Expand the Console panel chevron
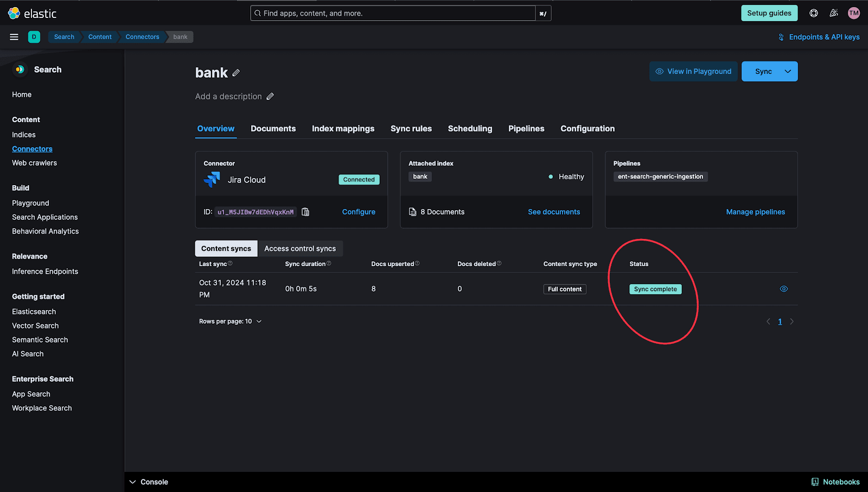The width and height of the screenshot is (868, 492). point(132,482)
